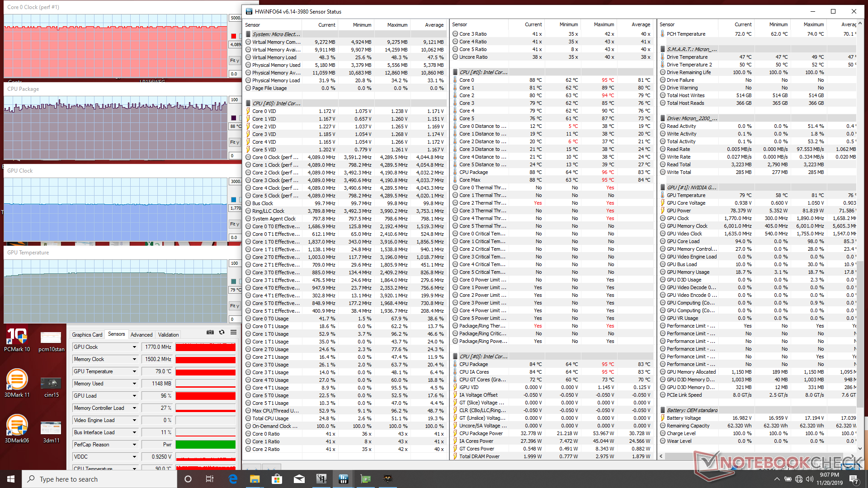
Task: Open the Microsoft Store taskbar icon
Action: [277, 479]
